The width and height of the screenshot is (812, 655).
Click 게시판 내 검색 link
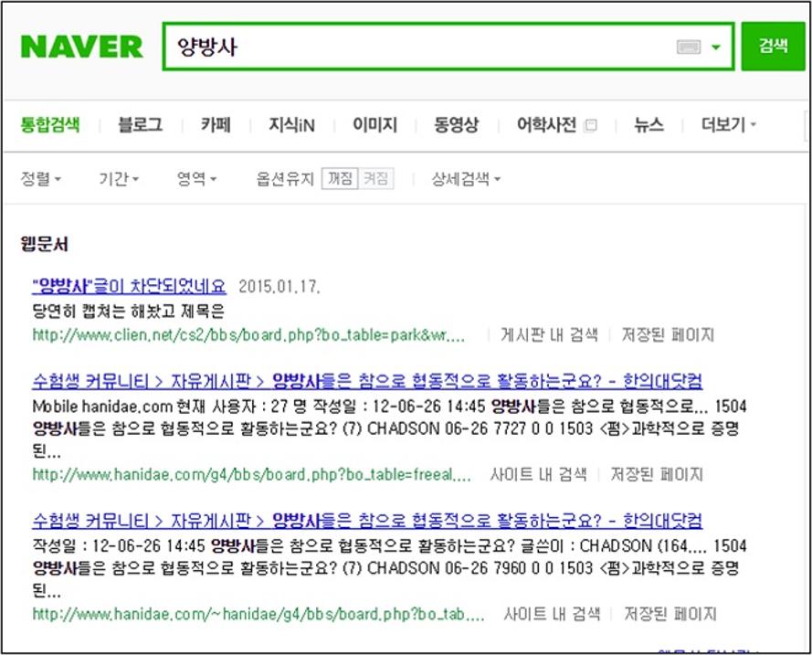549,335
